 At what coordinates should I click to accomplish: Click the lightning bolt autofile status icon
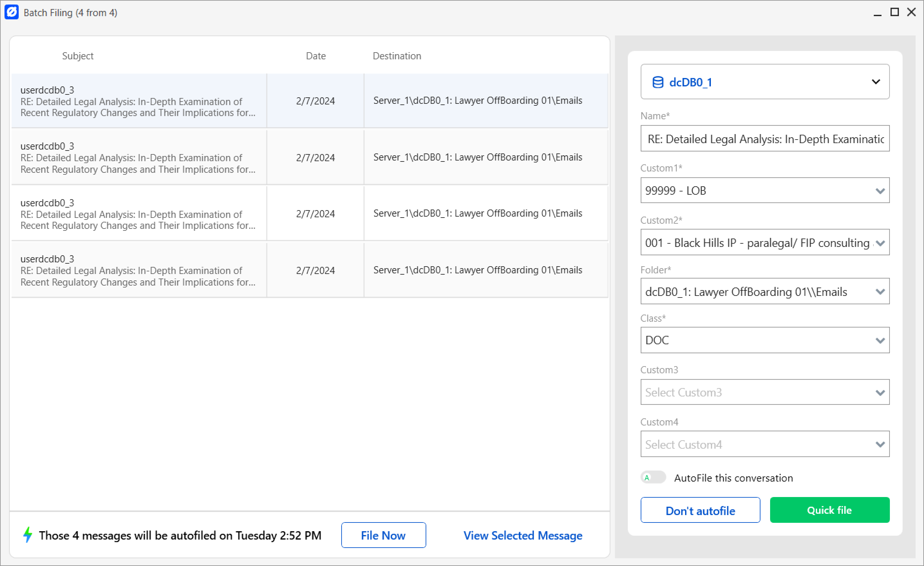click(27, 535)
